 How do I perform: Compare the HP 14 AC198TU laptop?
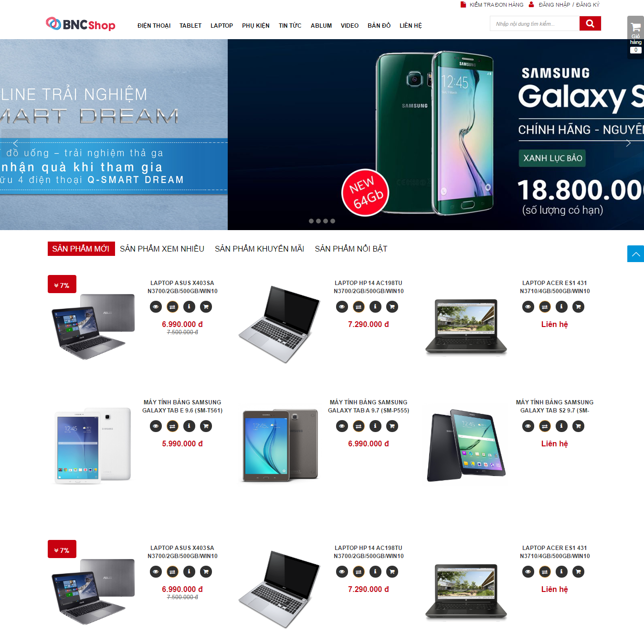(359, 306)
